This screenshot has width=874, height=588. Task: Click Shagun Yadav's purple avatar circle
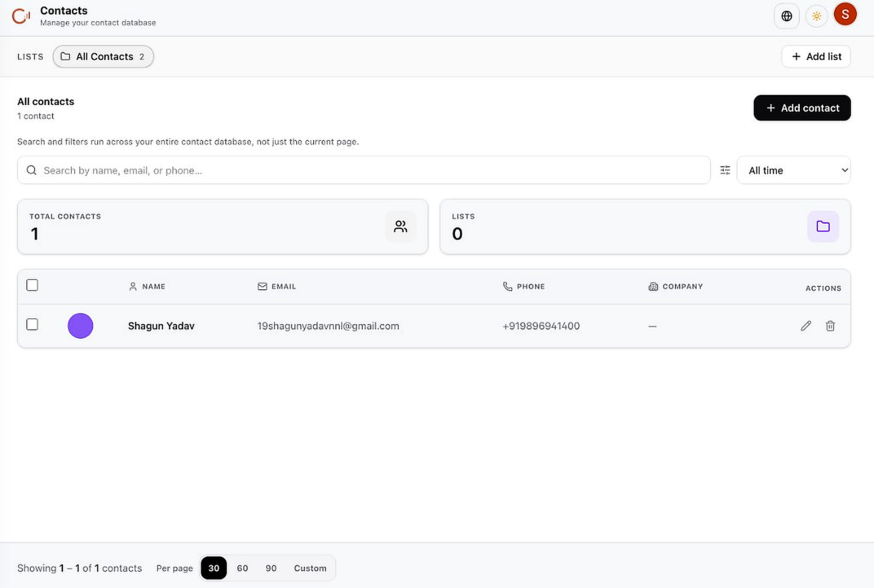coord(80,326)
